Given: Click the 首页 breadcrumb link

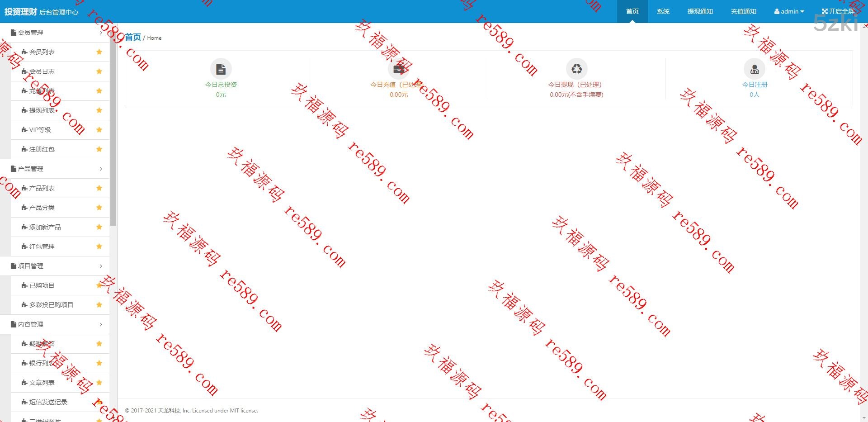Looking at the screenshot, I should [x=133, y=37].
